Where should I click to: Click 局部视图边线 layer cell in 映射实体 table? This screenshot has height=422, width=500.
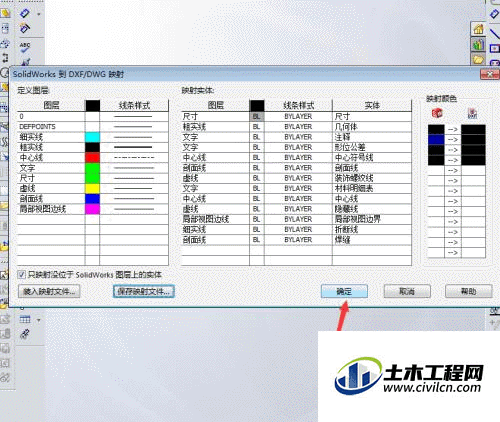coord(215,219)
